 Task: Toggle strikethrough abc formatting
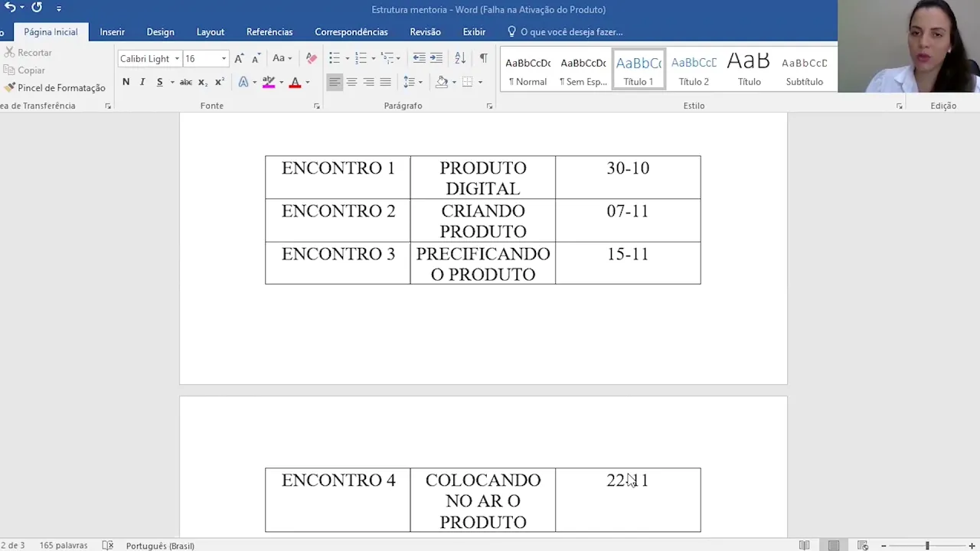pyautogui.click(x=186, y=82)
